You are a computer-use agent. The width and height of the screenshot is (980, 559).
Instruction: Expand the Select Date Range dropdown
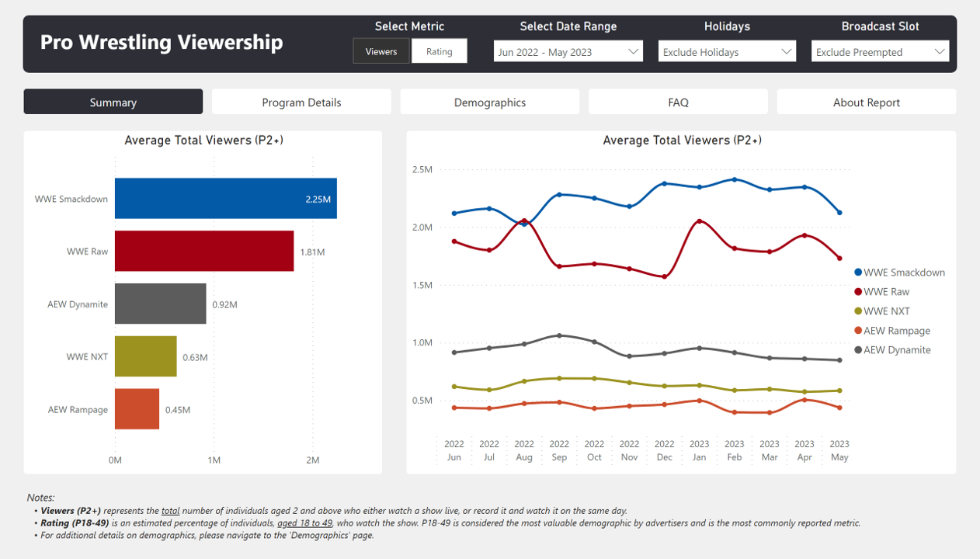pos(568,52)
